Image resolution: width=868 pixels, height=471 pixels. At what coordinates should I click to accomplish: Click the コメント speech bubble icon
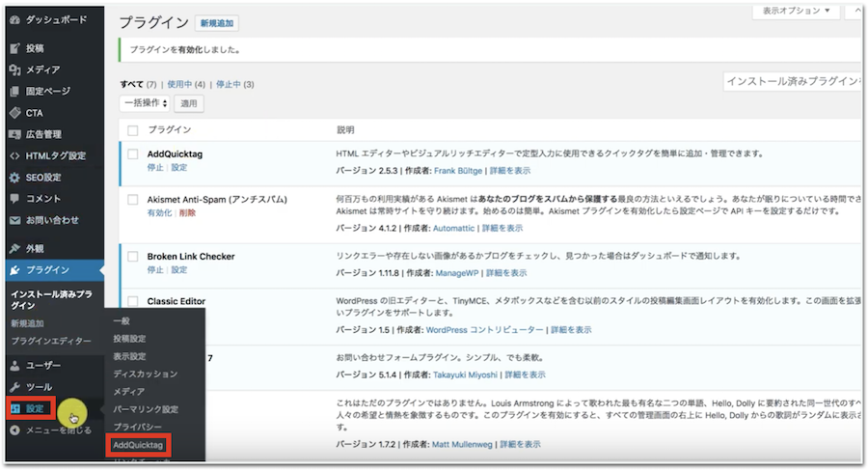tap(14, 199)
